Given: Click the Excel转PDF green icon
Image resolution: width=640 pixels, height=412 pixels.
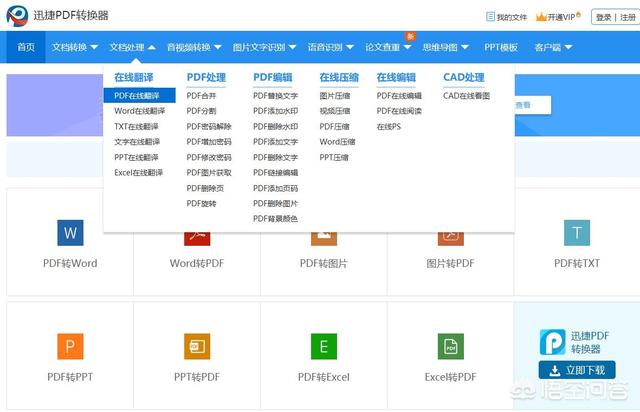Looking at the screenshot, I should click(450, 347).
